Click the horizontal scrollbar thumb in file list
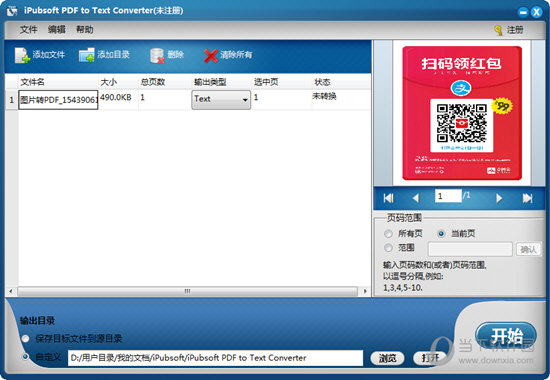The width and height of the screenshot is (550, 380). click(187, 291)
